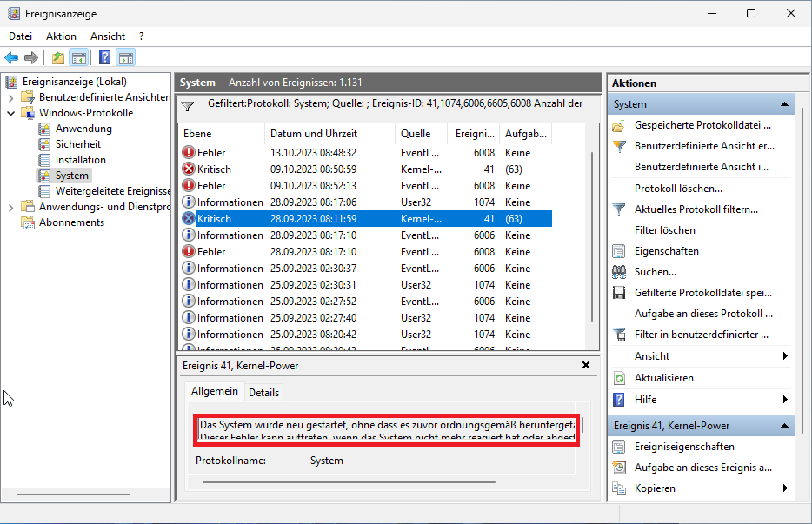
Task: Open 'Ereigniseigenschaften' in actions pane
Action: pos(683,447)
